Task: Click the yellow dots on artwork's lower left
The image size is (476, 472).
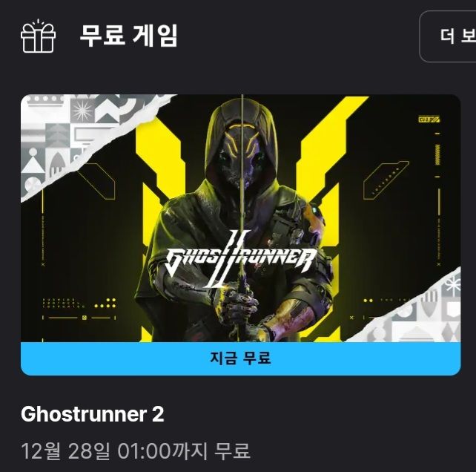Action: pyautogui.click(x=105, y=303)
